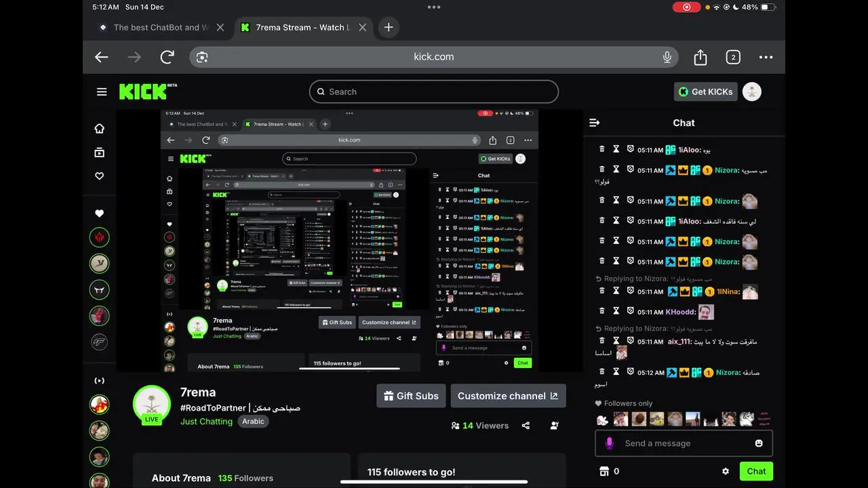This screenshot has height=488, width=868.
Task: Click the Gift Subs button
Action: (x=411, y=396)
